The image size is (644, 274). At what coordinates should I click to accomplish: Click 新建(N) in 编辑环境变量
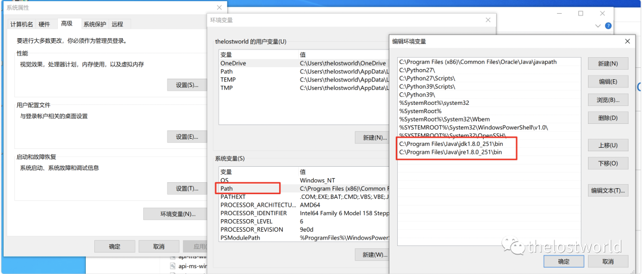[608, 64]
